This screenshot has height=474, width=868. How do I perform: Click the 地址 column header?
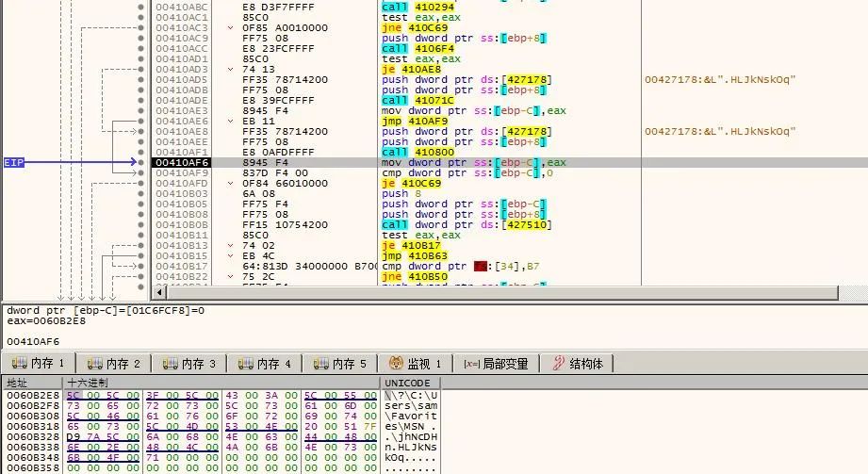tap(18, 383)
